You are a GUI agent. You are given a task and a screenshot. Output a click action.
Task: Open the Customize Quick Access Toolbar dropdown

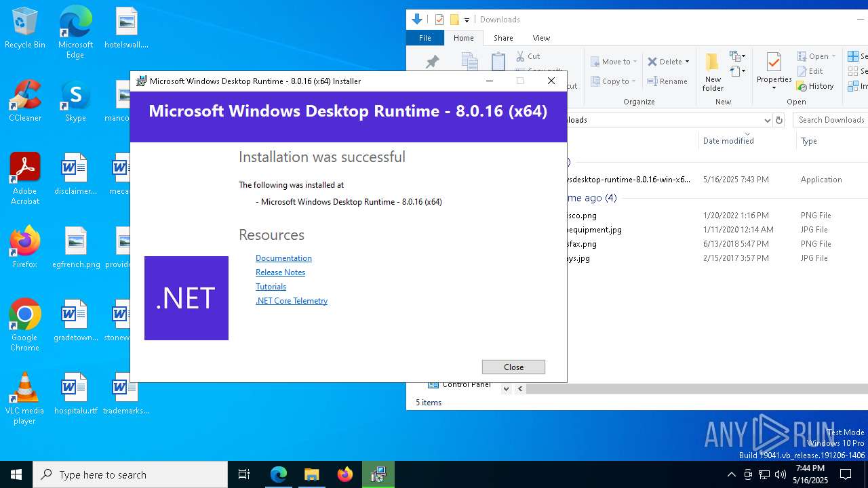pos(467,20)
